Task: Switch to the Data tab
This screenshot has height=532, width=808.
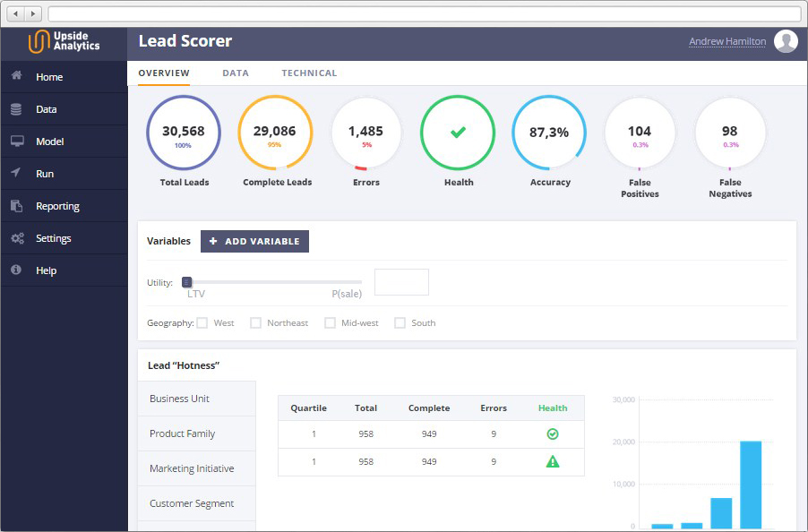Action: pos(236,73)
